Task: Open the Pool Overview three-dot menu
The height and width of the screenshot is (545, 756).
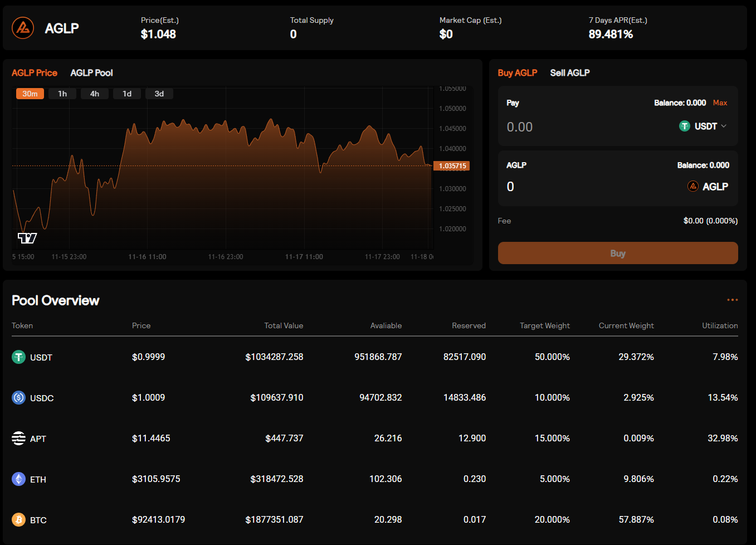Action: click(732, 300)
